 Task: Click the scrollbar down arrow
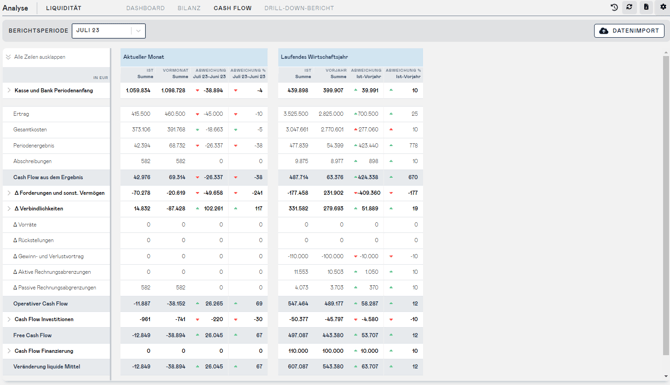[x=666, y=376]
